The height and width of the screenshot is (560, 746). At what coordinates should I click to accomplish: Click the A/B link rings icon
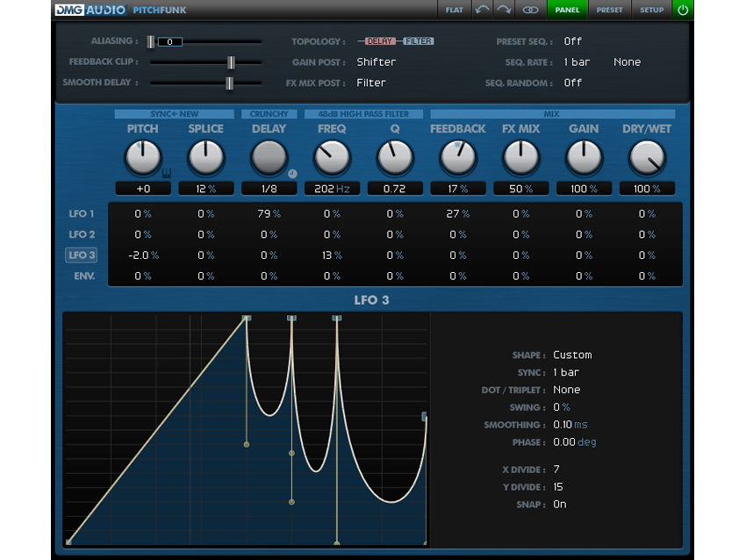[x=530, y=10]
